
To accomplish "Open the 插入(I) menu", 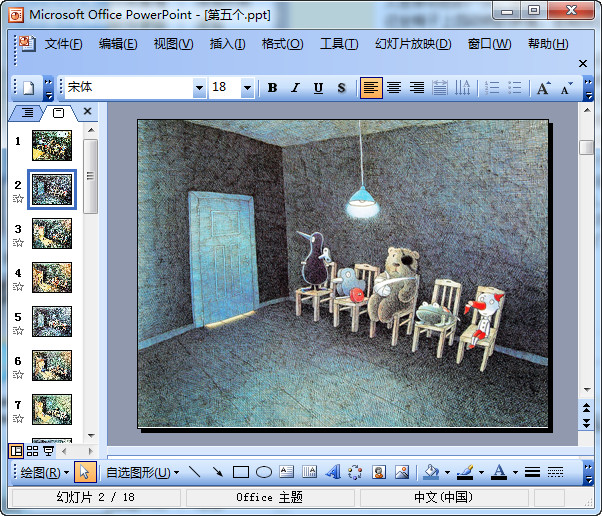I will tap(227, 44).
